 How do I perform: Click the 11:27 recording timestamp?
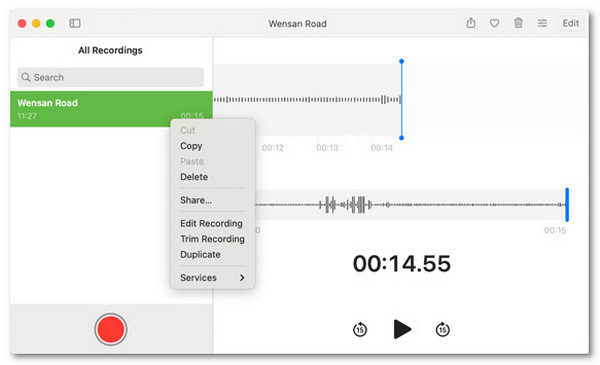[27, 116]
